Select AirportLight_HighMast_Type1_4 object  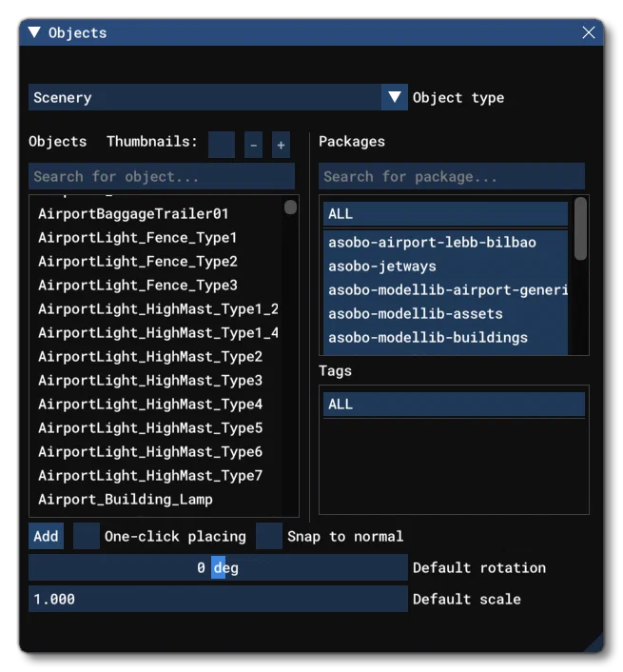point(158,332)
